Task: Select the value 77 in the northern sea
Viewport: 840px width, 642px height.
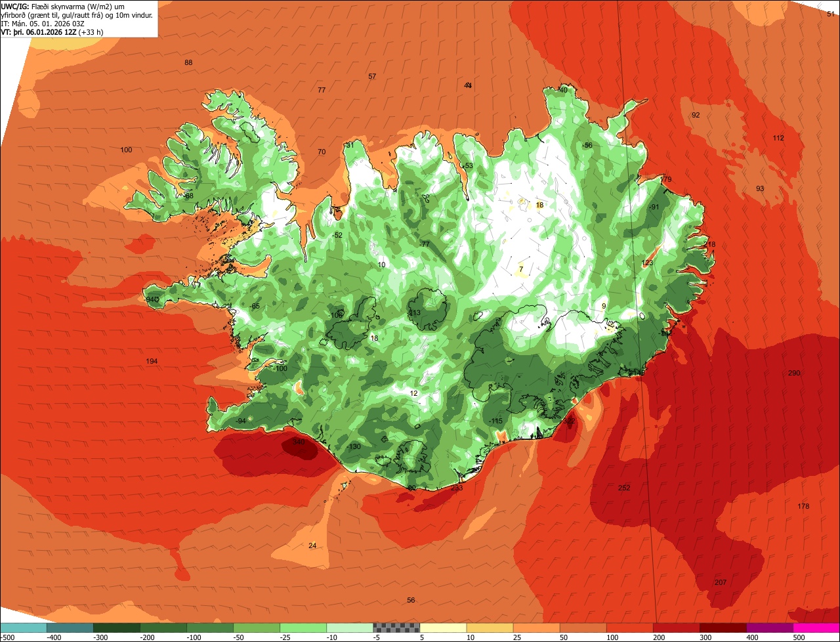Action: (322, 90)
